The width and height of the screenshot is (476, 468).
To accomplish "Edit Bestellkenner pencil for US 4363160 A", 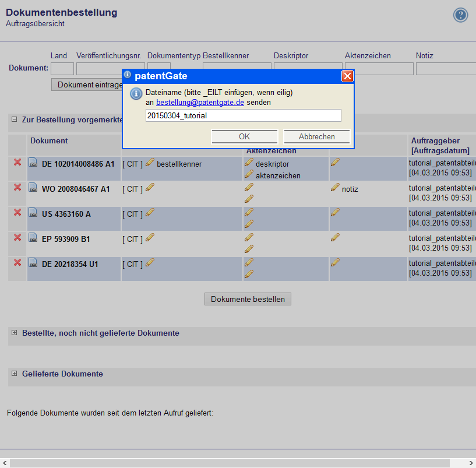I will click(150, 212).
